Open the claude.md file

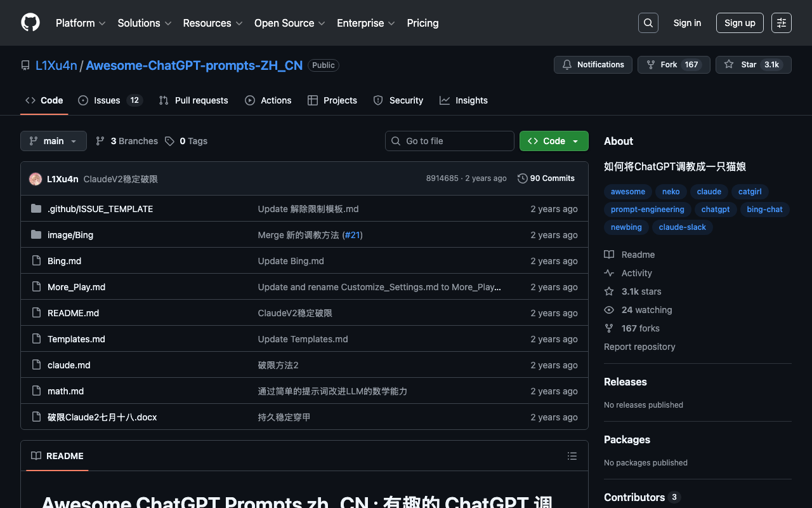coord(69,365)
